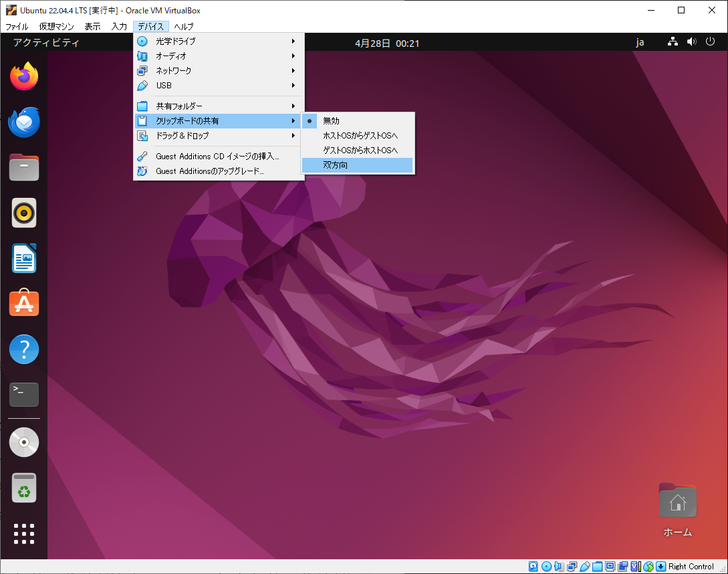Expand the ドラッグ＆ドロップ submenu

218,136
